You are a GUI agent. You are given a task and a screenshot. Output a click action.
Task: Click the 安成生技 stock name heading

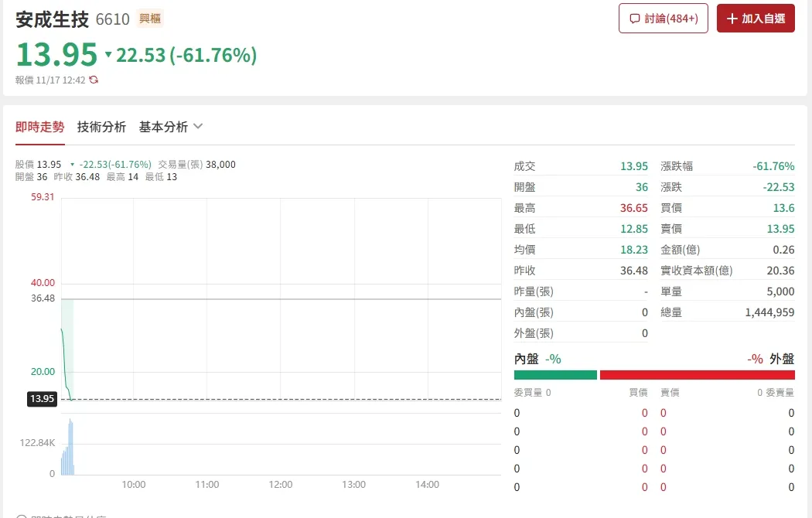(52, 19)
